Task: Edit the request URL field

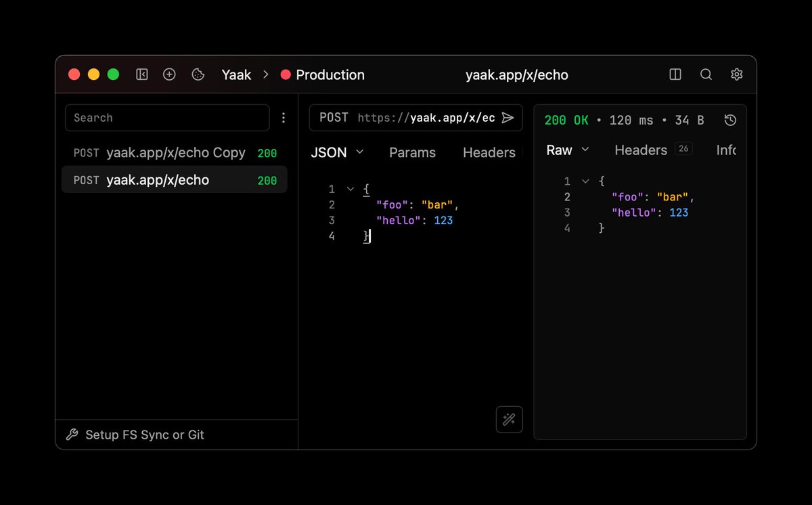Action: [426, 118]
